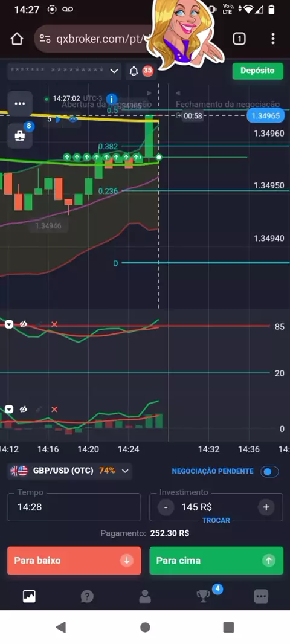Screen dimensions: 290x644
Task: Click the 1.34946 price tag on chart
Action: click(x=48, y=225)
